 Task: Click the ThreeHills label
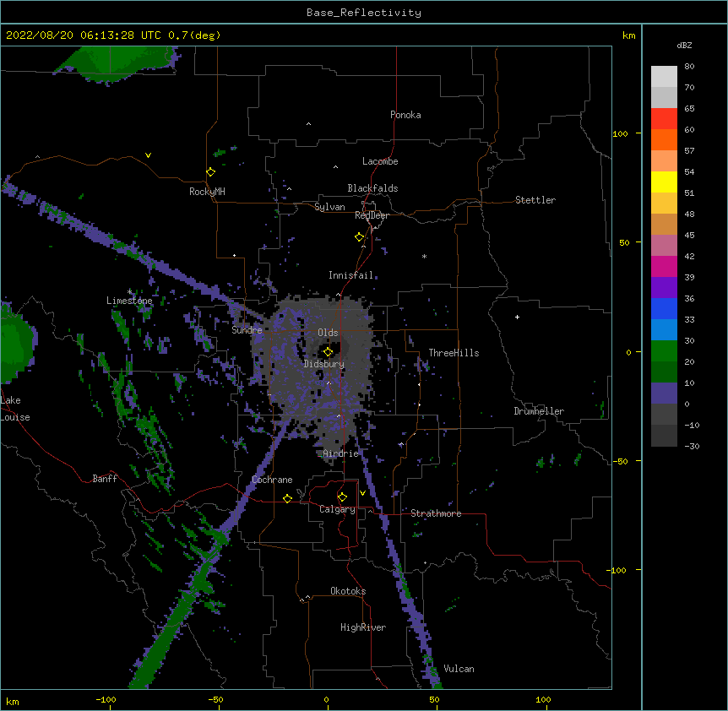(454, 353)
